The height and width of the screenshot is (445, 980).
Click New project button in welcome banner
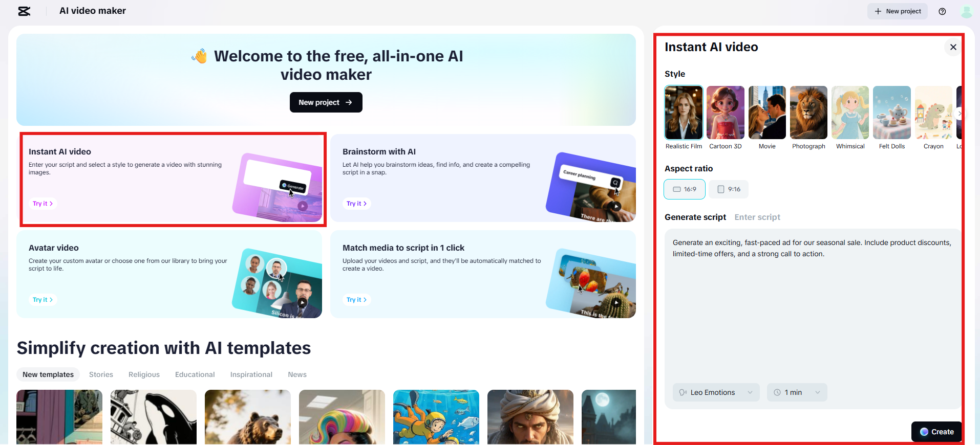[326, 102]
